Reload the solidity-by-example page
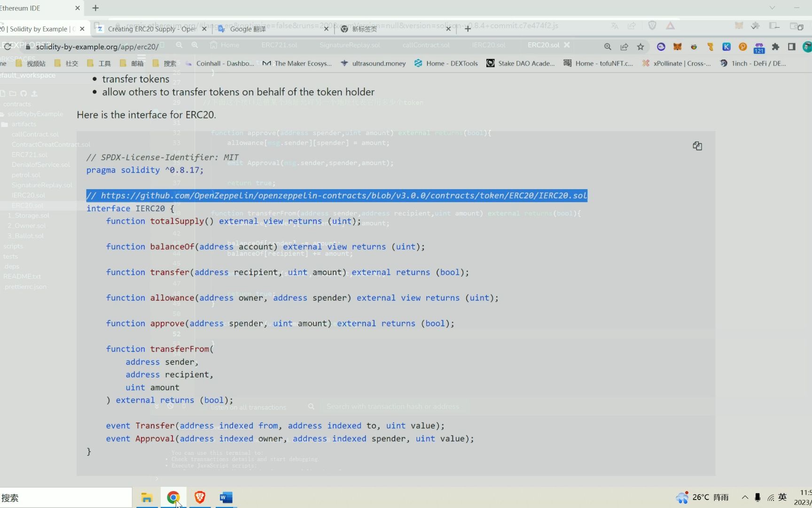Viewport: 812px width, 508px height. (x=8, y=46)
